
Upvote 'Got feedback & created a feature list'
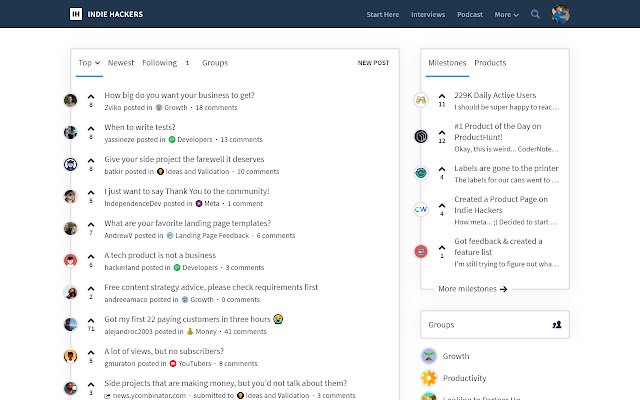pyautogui.click(x=442, y=248)
